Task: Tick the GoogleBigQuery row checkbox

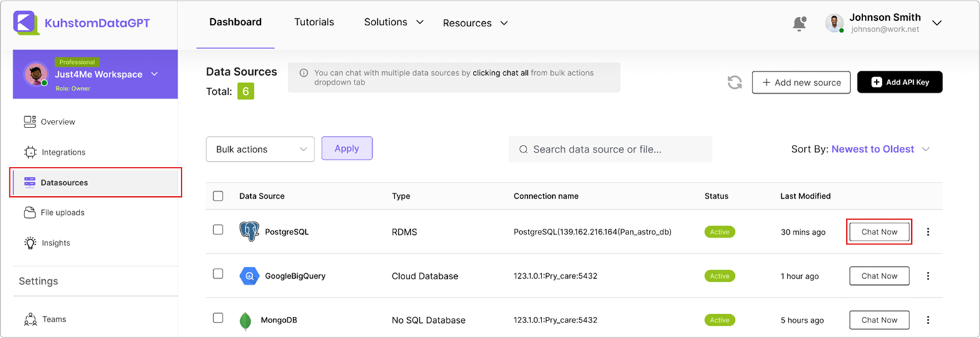Action: coord(218,274)
